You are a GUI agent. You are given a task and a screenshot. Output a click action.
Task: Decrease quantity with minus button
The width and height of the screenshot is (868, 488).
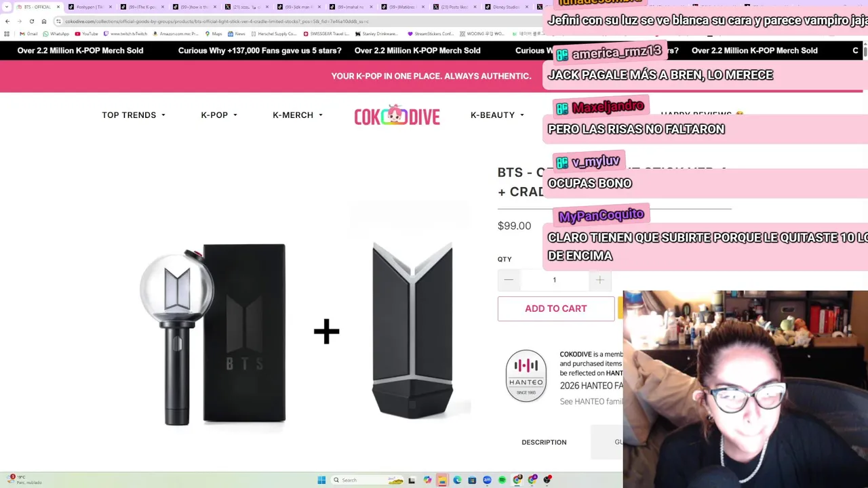(x=509, y=280)
